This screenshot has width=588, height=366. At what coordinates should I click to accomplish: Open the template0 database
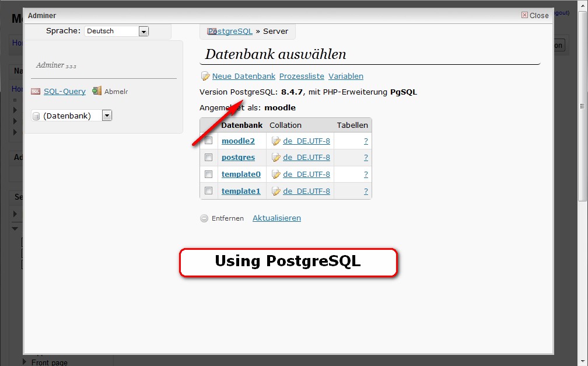[x=241, y=174]
